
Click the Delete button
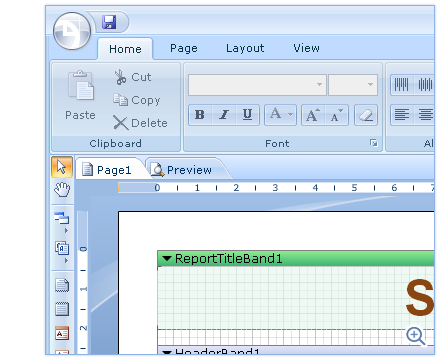click(140, 123)
